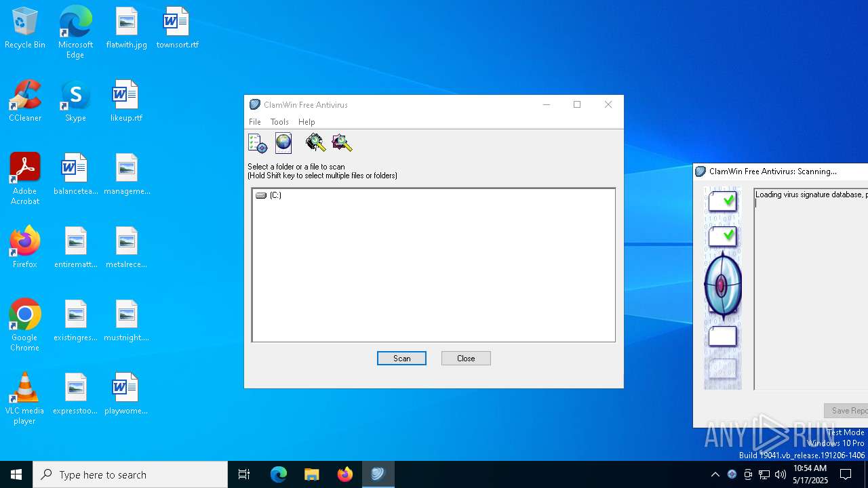This screenshot has width=868, height=488.
Task: Click the Update virus database globe icon
Action: (283, 143)
